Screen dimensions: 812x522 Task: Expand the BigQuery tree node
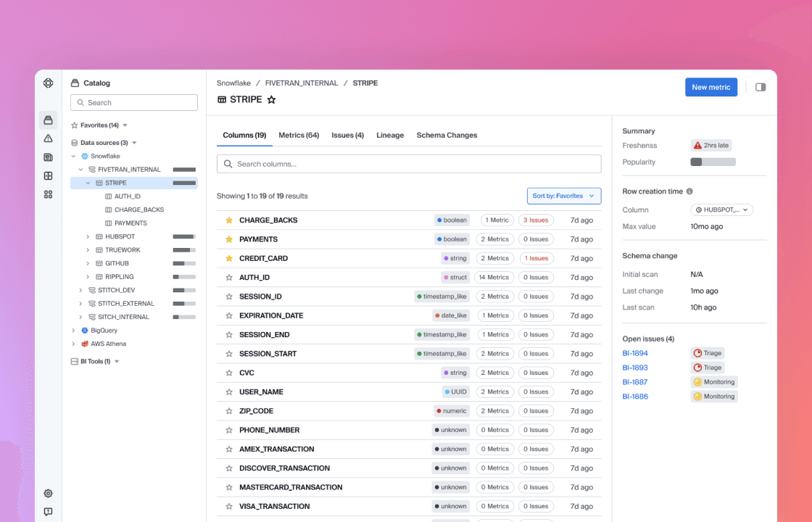[73, 331]
